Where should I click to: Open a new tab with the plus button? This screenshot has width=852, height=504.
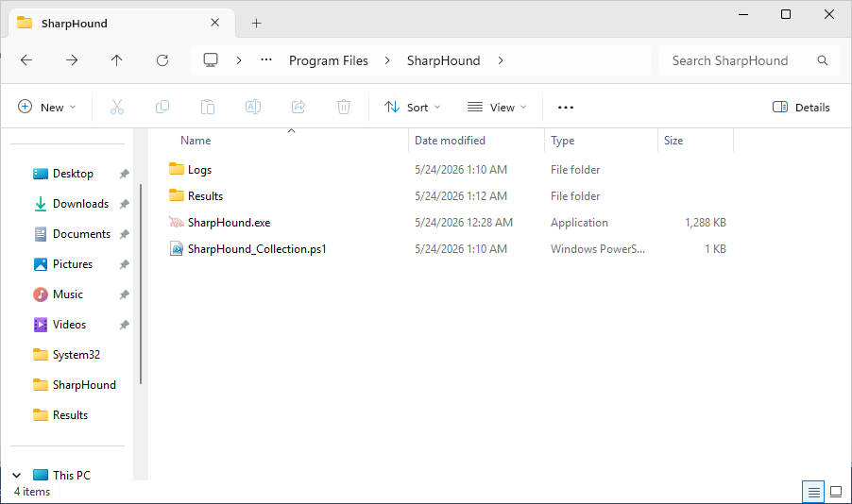pyautogui.click(x=257, y=23)
